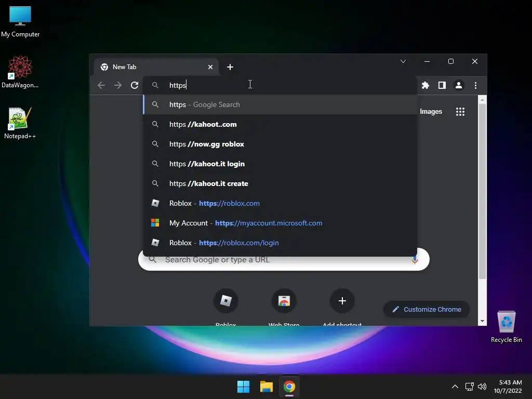Screen dimensions: 532x399
Task: Click the scrollbar up arrow
Action: pyautogui.click(x=482, y=100)
